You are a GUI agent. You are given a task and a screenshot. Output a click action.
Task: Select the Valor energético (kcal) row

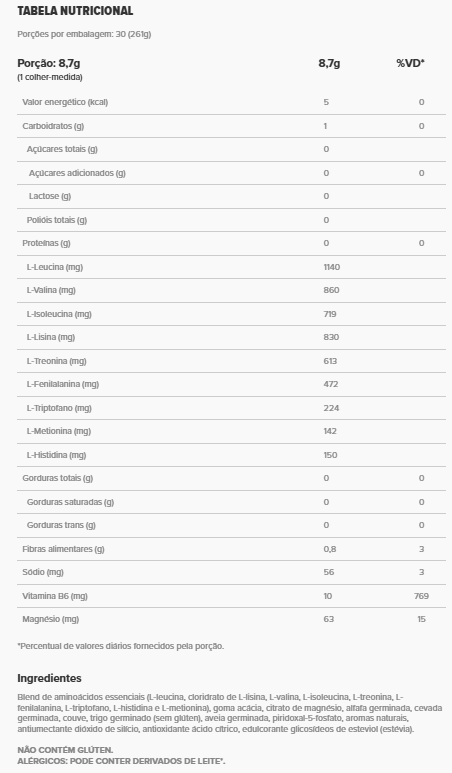pyautogui.click(x=232, y=103)
